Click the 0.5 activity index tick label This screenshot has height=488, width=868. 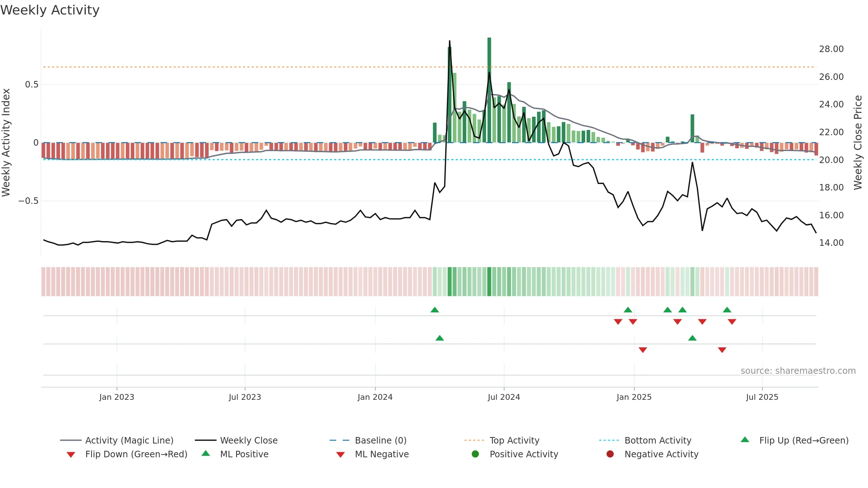(31, 84)
